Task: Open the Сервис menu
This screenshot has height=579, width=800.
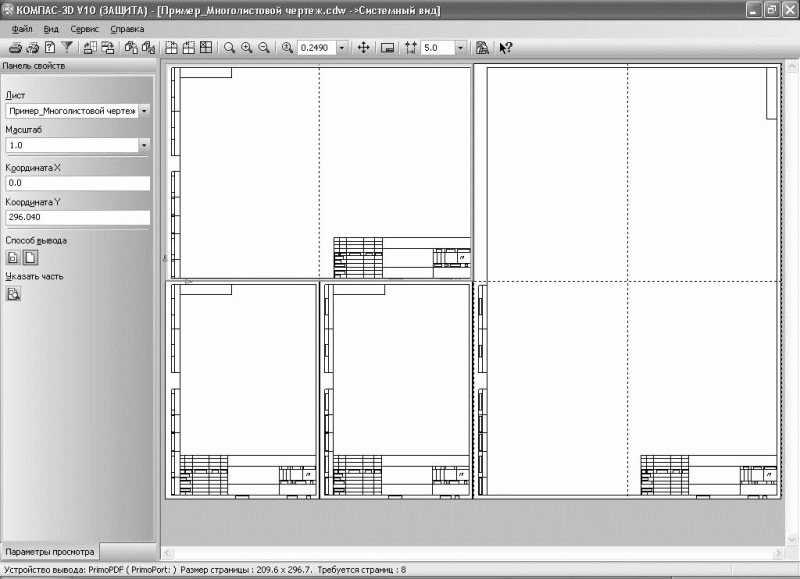Action: pyautogui.click(x=85, y=29)
